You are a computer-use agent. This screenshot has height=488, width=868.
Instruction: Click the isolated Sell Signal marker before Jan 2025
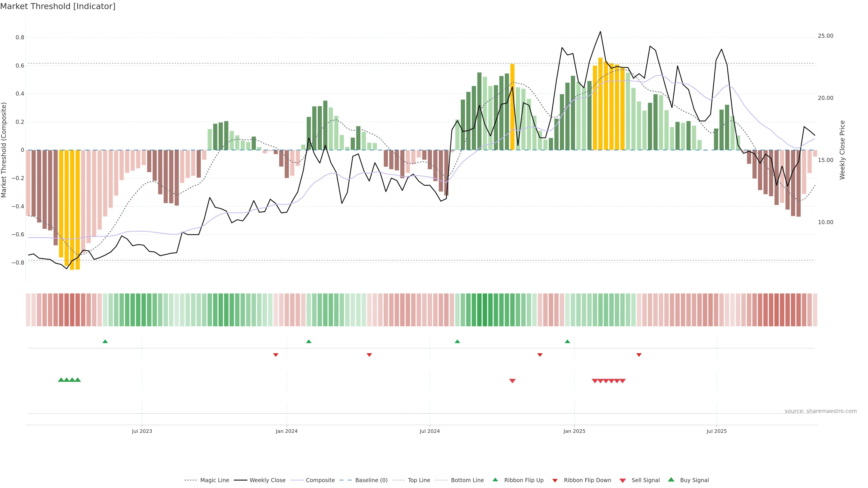tap(512, 381)
